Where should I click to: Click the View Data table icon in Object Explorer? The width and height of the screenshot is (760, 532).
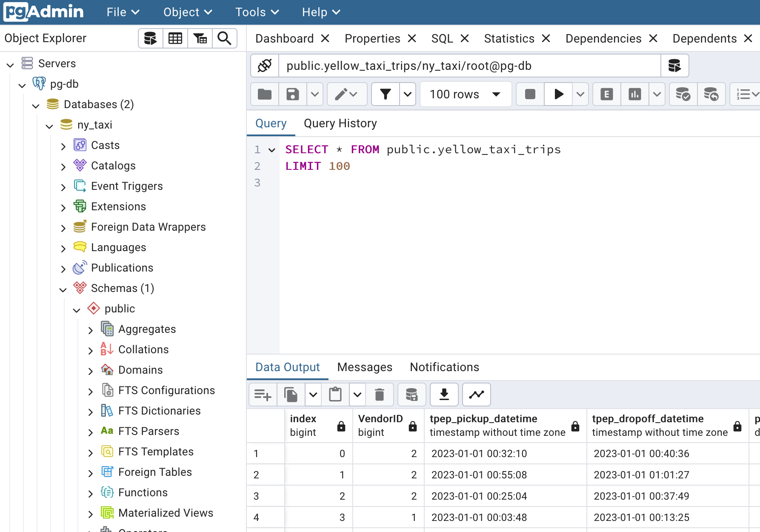[175, 38]
